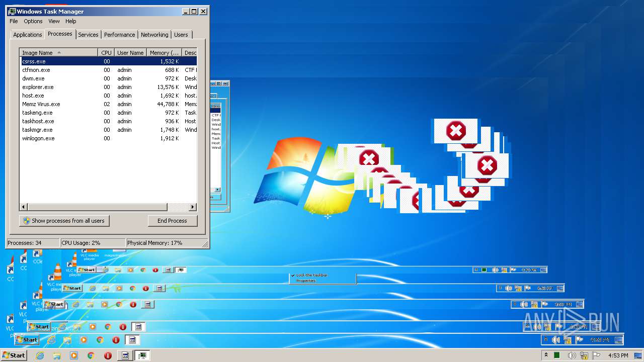The image size is (644, 362).
Task: Select the taskmgr.exe process
Action: 108,130
